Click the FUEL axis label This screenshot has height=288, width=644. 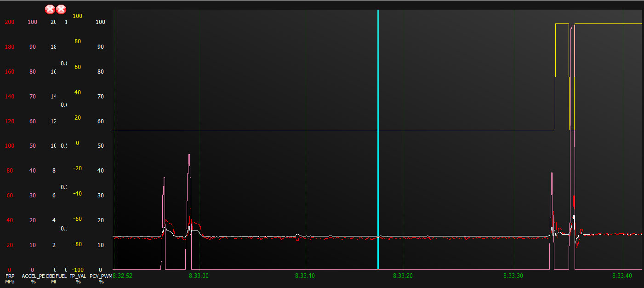pyautogui.click(x=62, y=276)
